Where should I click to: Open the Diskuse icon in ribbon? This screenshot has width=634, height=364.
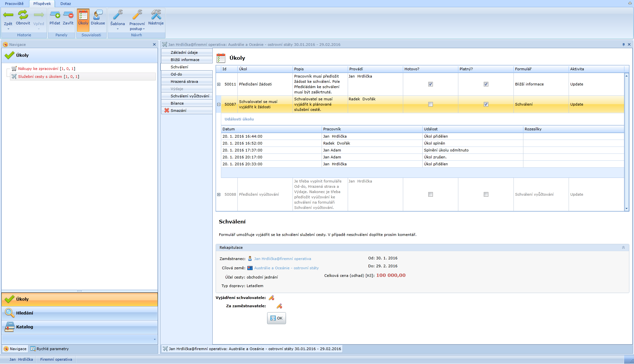(98, 15)
